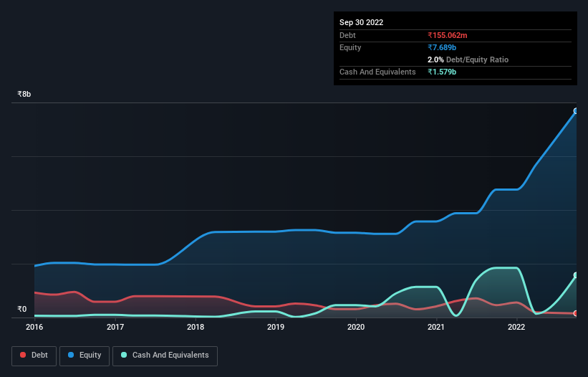The height and width of the screenshot is (377, 588).
Task: Select the 2016 x-axis label
Action: coord(34,327)
